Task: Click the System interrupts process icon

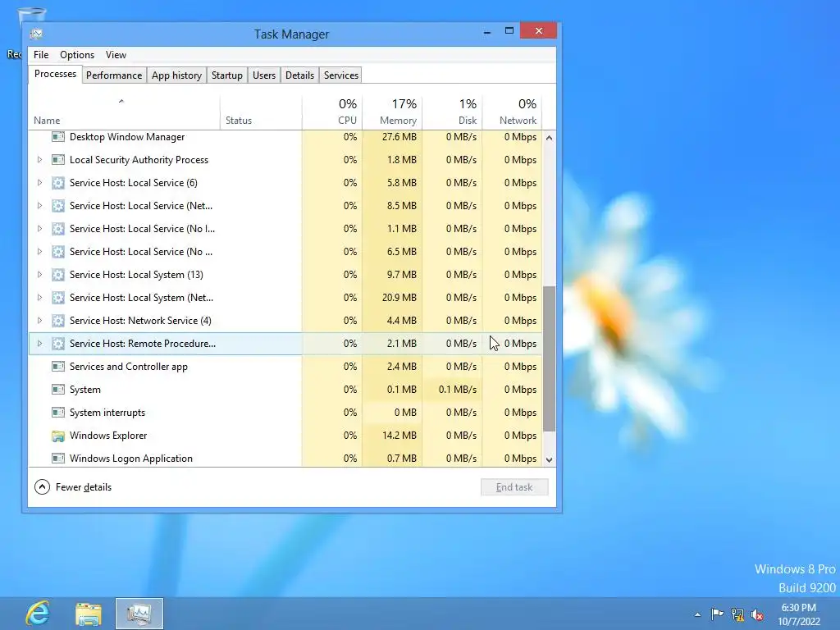Action: coord(58,413)
